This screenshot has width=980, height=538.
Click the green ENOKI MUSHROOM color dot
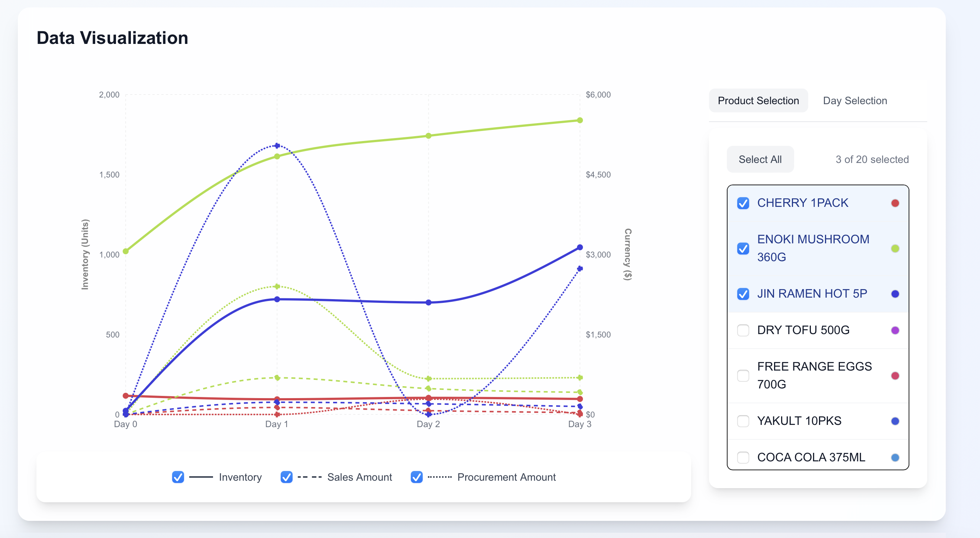(895, 248)
